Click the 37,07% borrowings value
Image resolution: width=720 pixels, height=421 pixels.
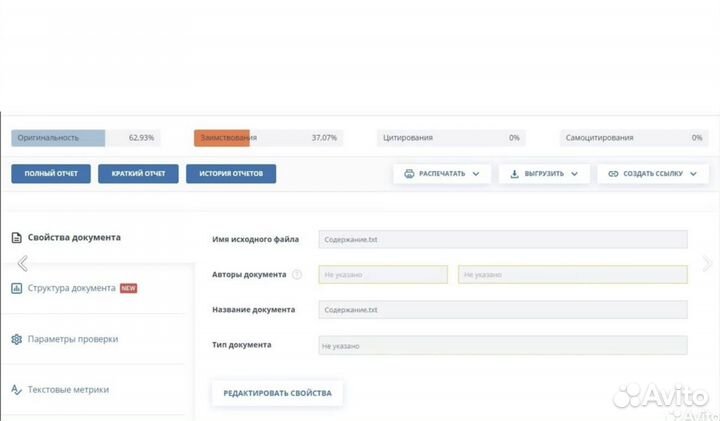click(x=324, y=138)
